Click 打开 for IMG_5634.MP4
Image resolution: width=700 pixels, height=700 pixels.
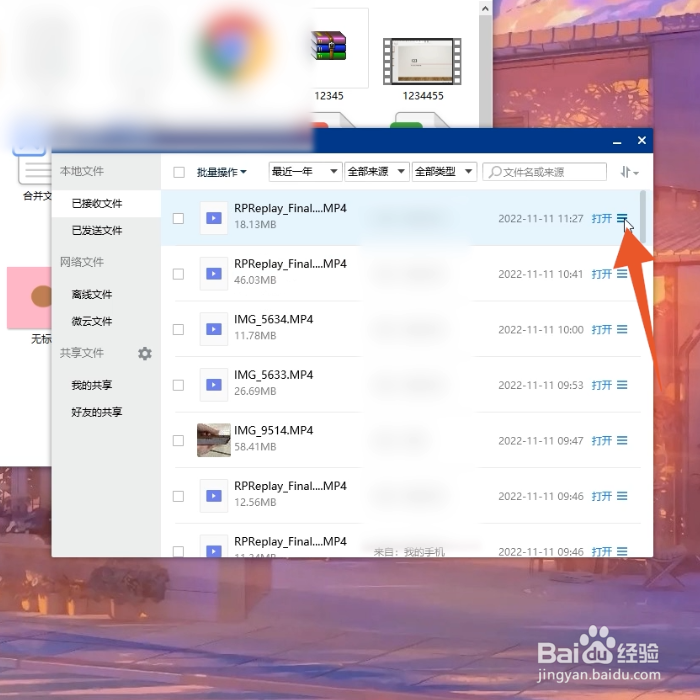pos(601,329)
